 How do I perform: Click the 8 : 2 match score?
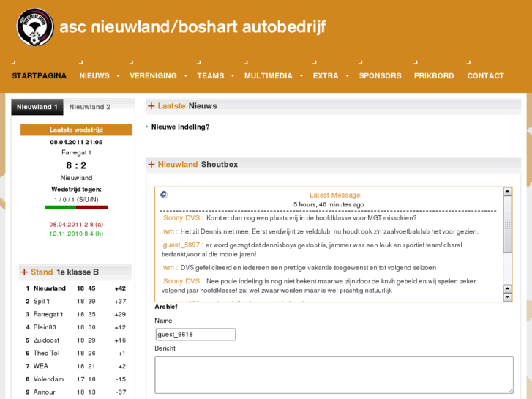76,165
